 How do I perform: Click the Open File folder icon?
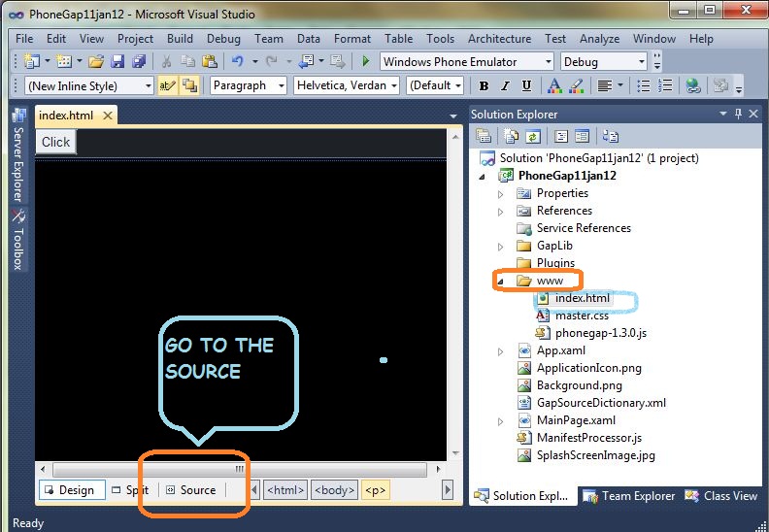tap(96, 61)
